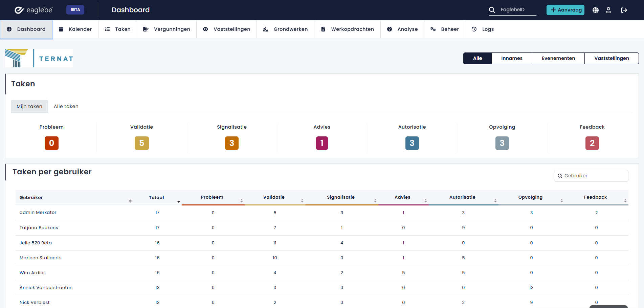Screen dimensions: 644x308
Task: Open the grey Opvolging count badge
Action: (502, 143)
